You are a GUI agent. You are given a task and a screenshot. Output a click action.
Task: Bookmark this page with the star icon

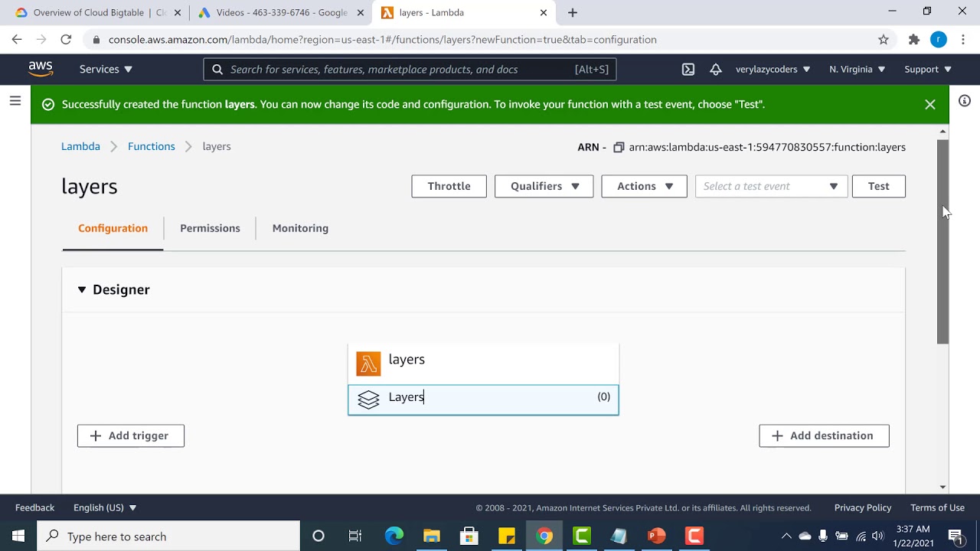[x=884, y=40]
